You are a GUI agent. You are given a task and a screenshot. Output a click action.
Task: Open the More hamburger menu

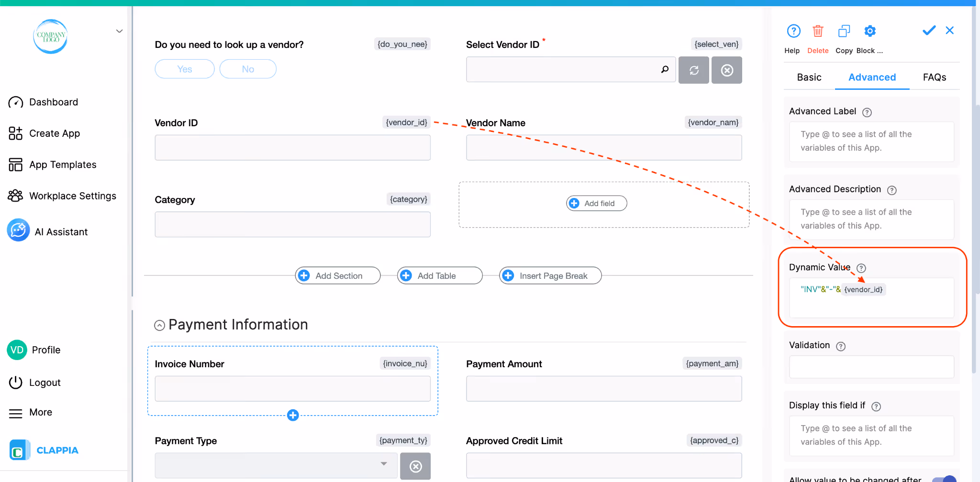[16, 413]
